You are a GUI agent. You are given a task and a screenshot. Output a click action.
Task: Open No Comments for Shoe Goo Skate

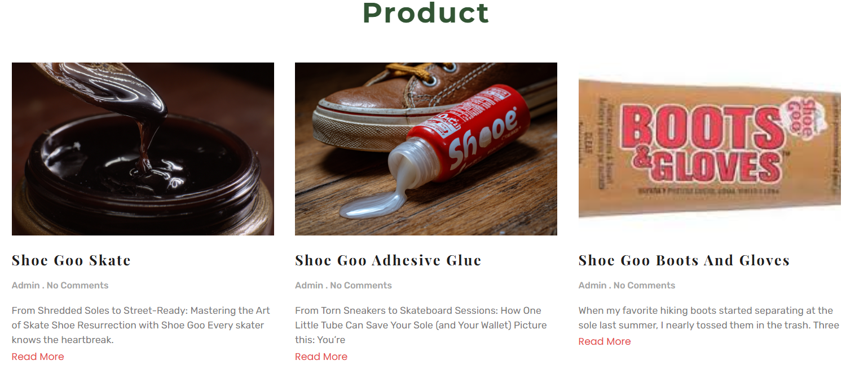77,285
